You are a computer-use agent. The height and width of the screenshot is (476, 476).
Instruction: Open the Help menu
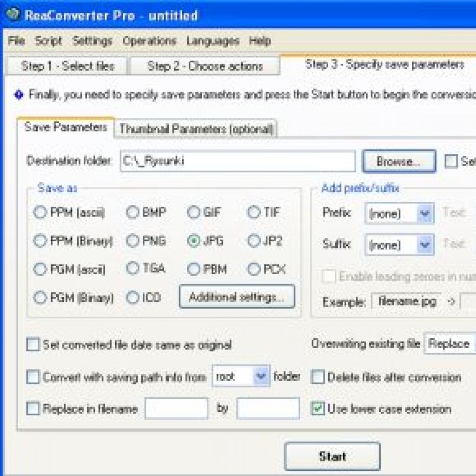pyautogui.click(x=260, y=41)
